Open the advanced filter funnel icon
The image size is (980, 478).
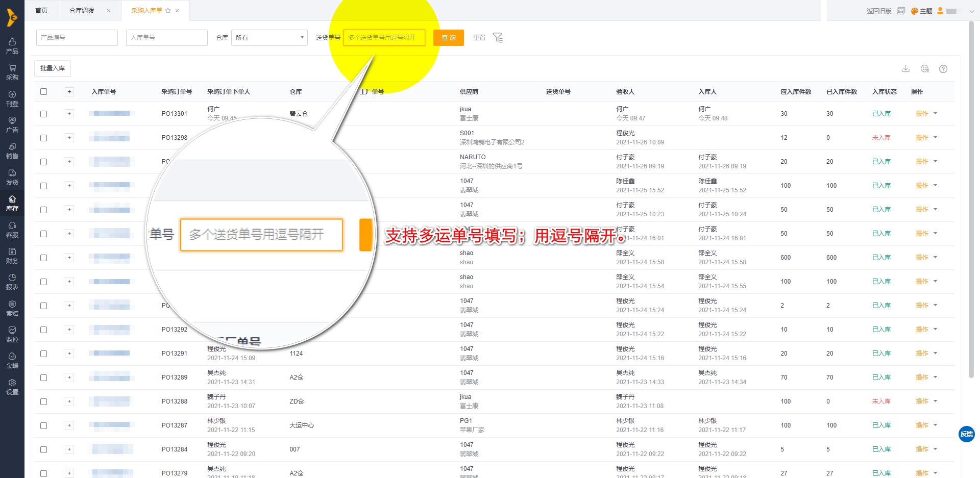[498, 38]
